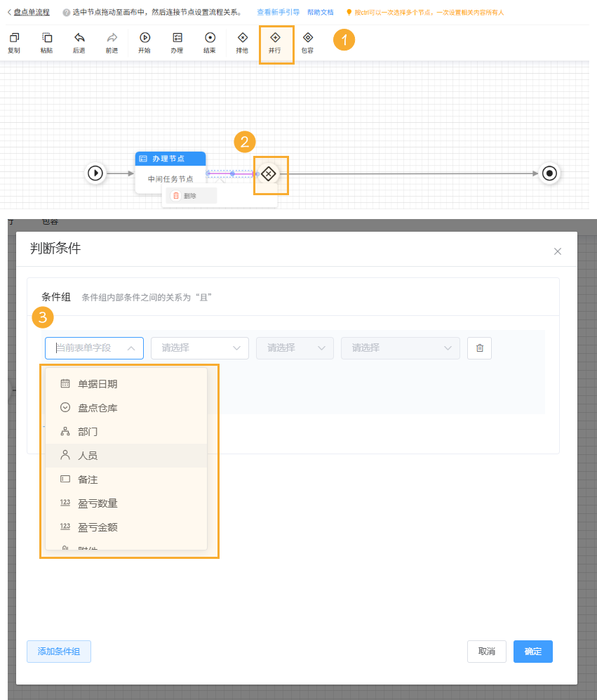Select the 办理 task node tool
This screenshot has height=700, width=597.
(177, 42)
